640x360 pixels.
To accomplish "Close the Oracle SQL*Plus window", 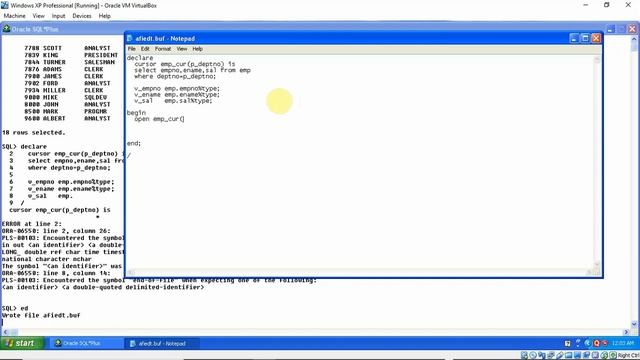I will click(632, 29).
